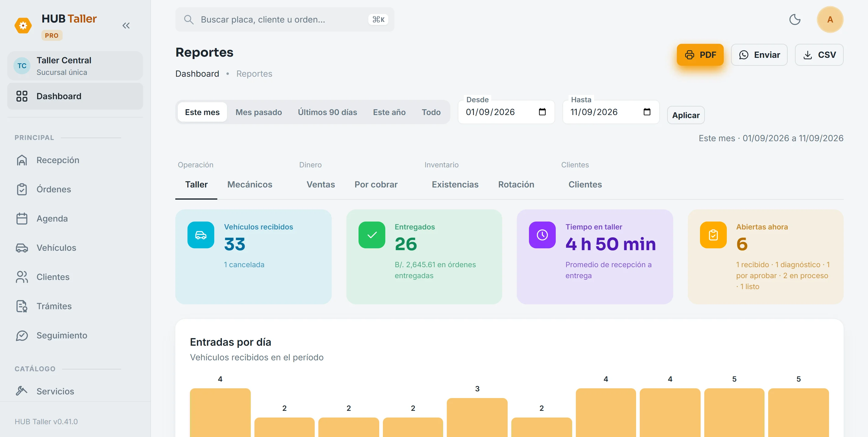Navigate to Vehículos
The image size is (868, 437).
point(75,248)
